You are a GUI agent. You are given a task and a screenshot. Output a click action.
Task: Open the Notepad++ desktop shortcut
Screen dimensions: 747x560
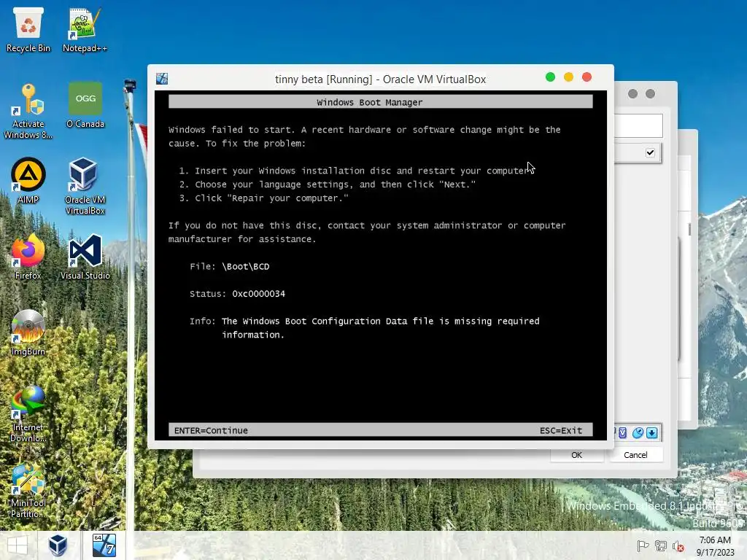(85, 29)
